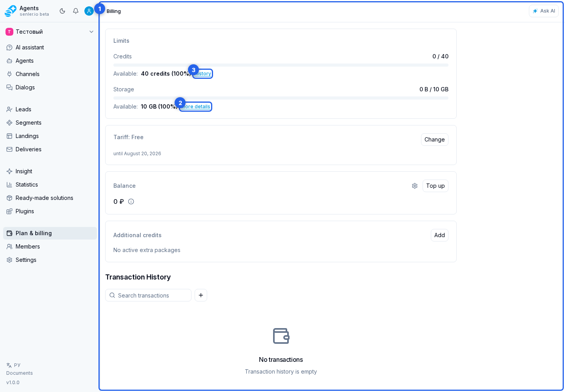Open storage More details link

click(195, 107)
